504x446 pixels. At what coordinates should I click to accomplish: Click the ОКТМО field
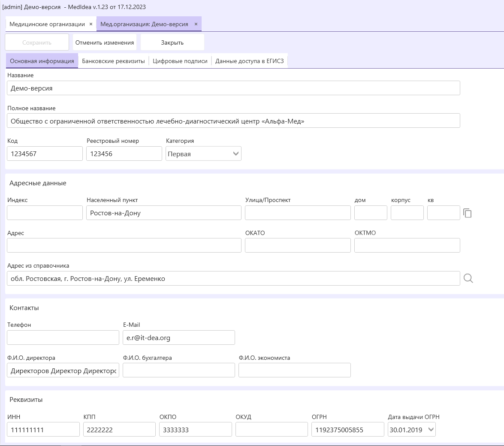point(407,245)
